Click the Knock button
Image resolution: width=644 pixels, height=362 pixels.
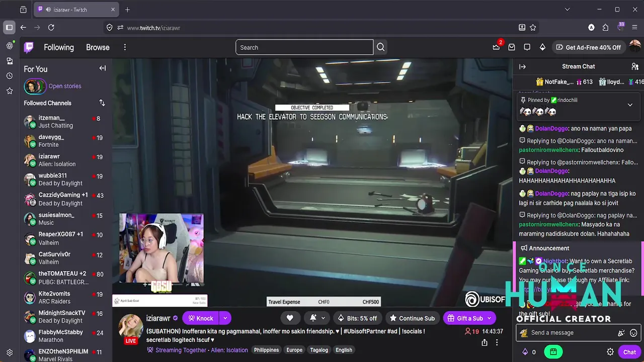pos(201,318)
